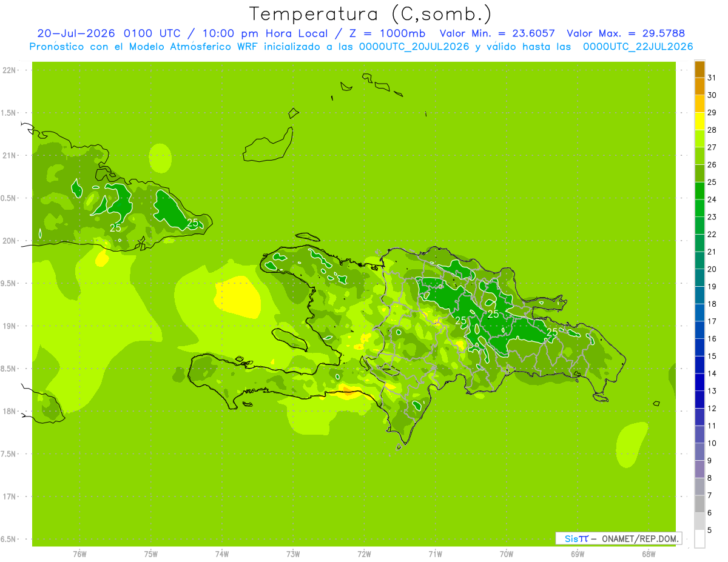
Task: Click the legend value 29
Action: [712, 113]
